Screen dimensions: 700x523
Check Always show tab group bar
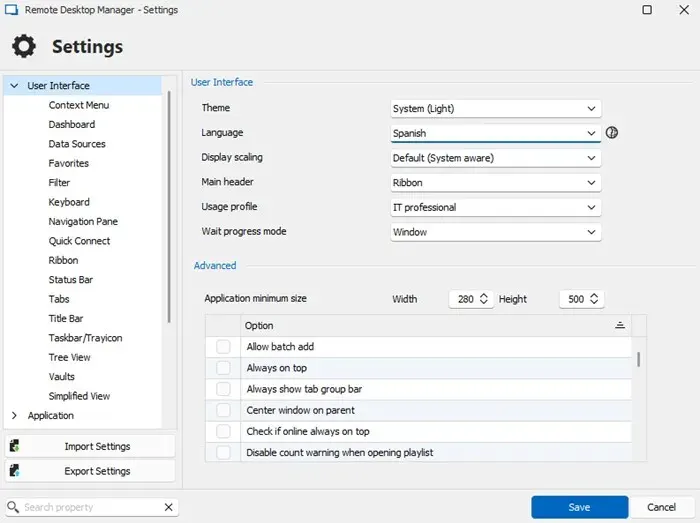tap(223, 389)
